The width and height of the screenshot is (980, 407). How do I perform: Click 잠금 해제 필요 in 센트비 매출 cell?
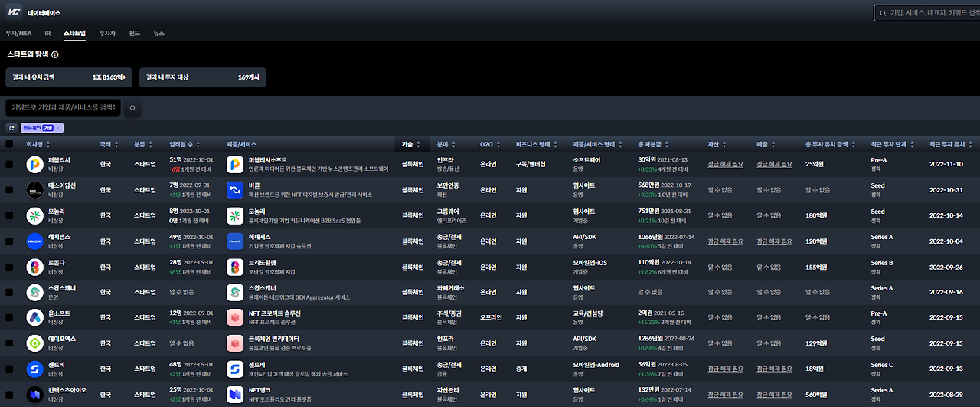pos(774,369)
